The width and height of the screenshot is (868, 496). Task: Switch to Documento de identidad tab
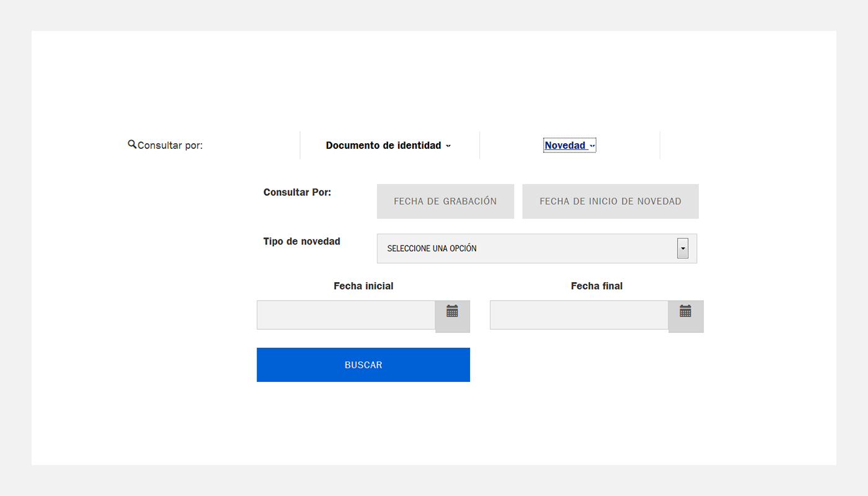click(x=384, y=146)
